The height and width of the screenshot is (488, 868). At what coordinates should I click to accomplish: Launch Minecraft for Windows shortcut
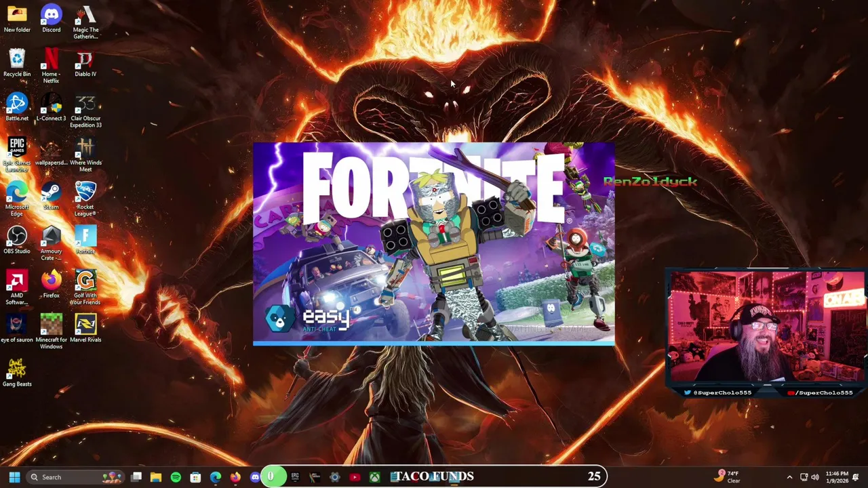click(51, 332)
